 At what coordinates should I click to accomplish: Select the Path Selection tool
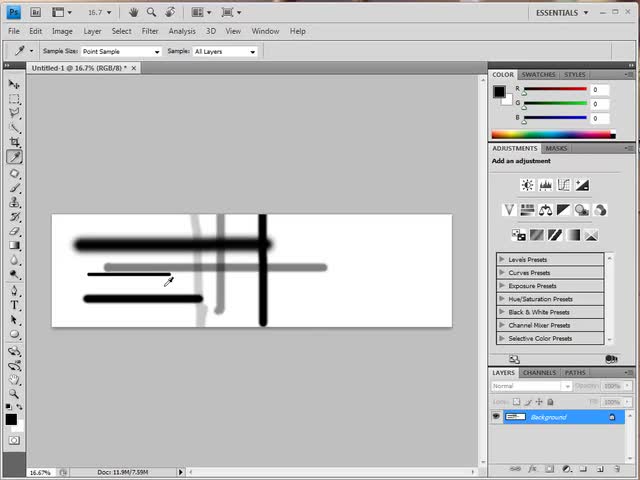[14, 320]
